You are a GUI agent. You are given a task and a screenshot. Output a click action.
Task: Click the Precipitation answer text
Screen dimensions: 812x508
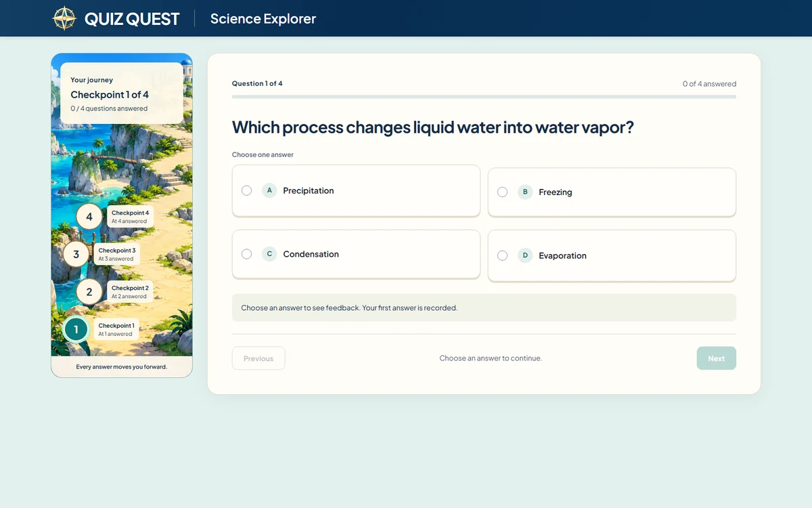[x=309, y=190]
